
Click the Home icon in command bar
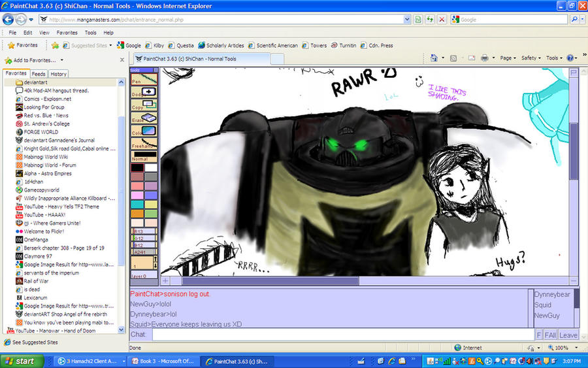pyautogui.click(x=434, y=58)
